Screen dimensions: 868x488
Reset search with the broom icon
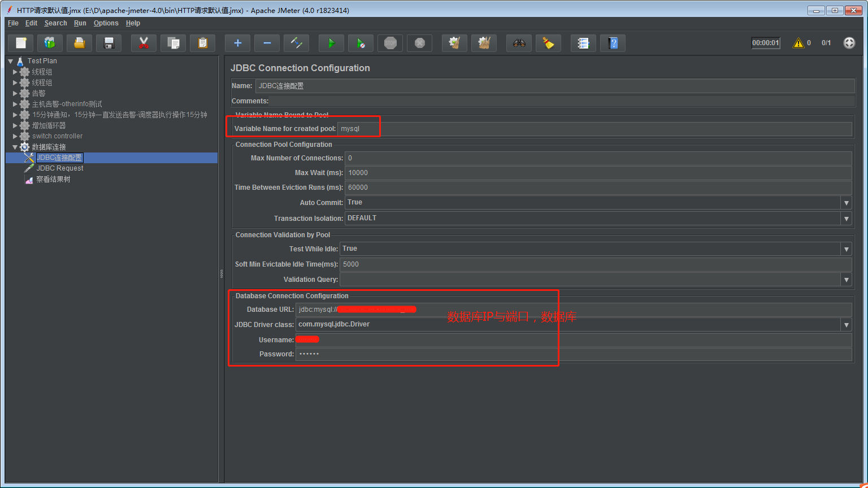(549, 43)
